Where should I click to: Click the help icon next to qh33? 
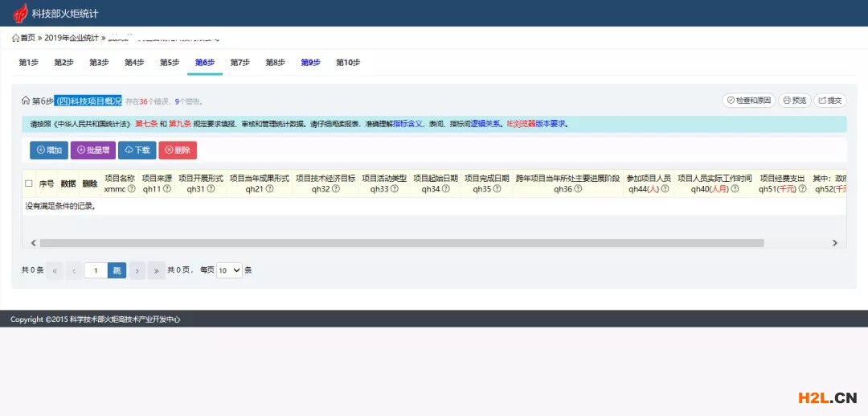(x=399, y=189)
